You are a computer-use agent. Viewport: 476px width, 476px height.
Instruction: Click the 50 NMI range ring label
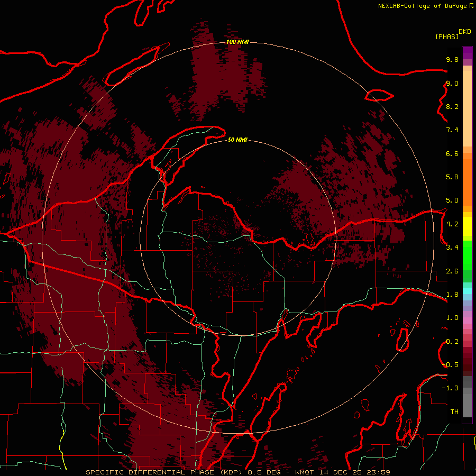click(237, 140)
